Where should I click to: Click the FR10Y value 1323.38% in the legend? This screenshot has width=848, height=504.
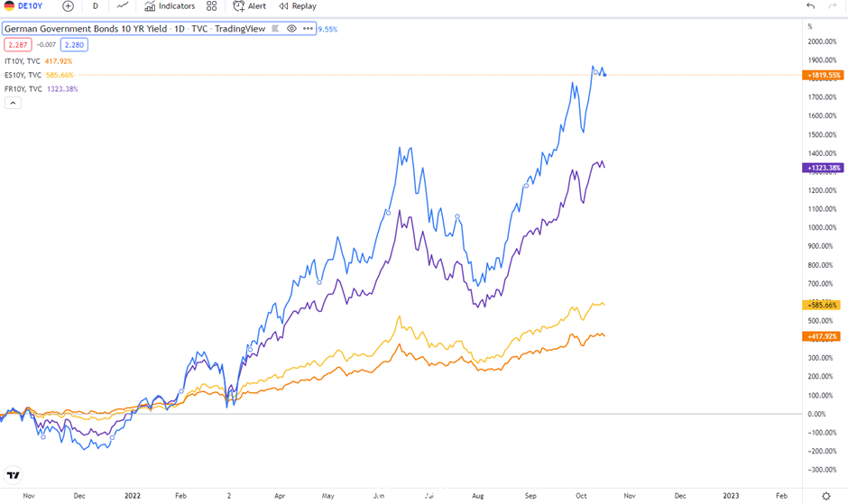click(x=62, y=89)
